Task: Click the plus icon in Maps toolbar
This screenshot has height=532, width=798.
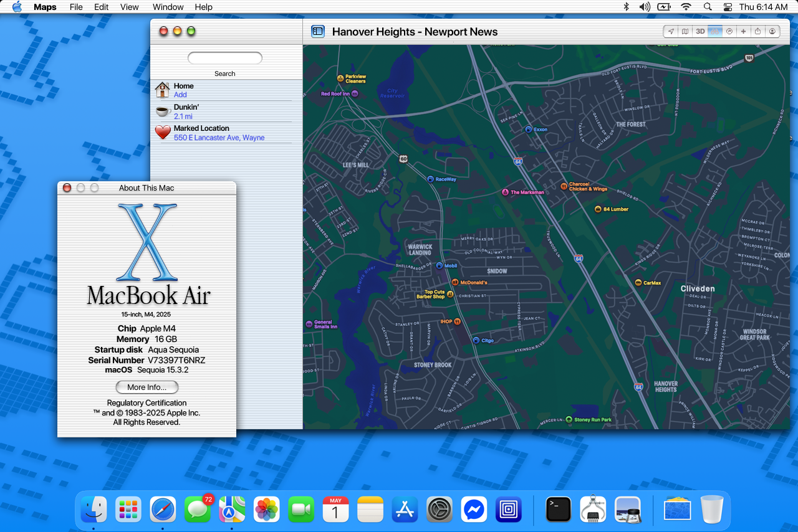Action: 743,31
